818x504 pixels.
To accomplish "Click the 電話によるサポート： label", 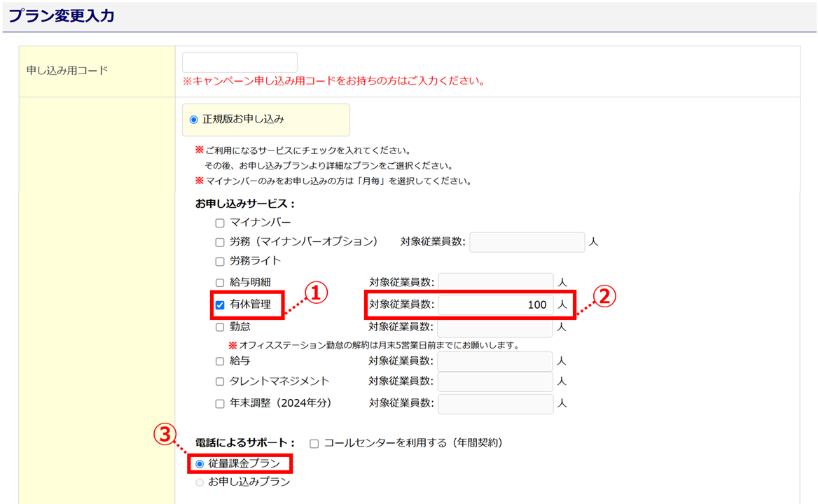I will coord(245,443).
